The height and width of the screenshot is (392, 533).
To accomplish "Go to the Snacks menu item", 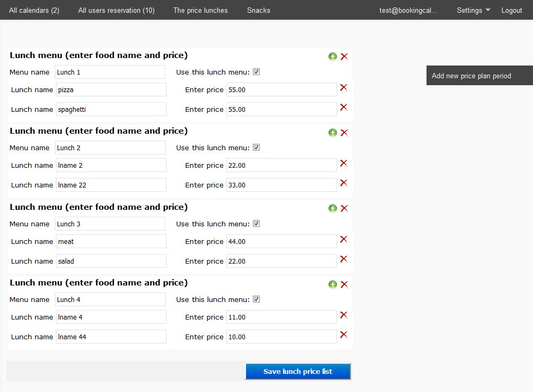I will 258,10.
